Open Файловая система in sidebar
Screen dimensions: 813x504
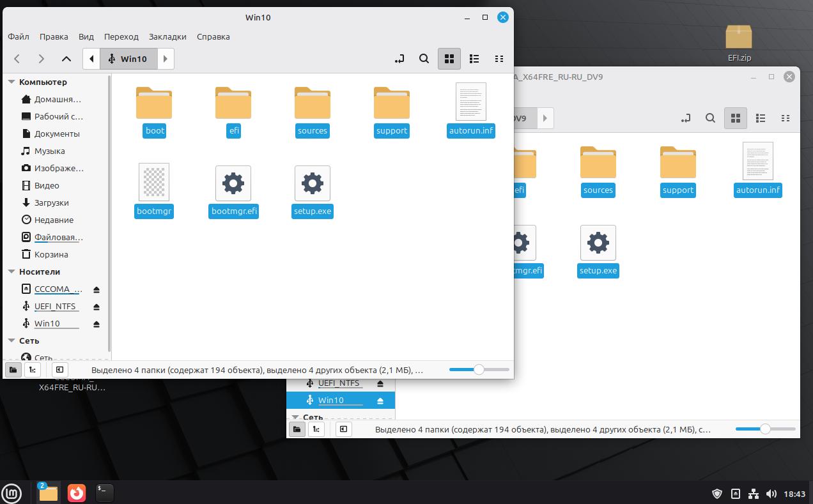pyautogui.click(x=57, y=237)
